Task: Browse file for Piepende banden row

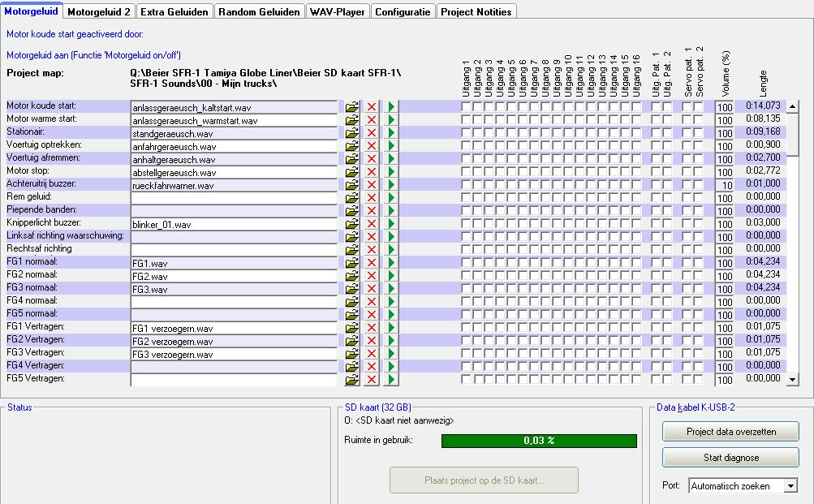Action: click(x=352, y=211)
